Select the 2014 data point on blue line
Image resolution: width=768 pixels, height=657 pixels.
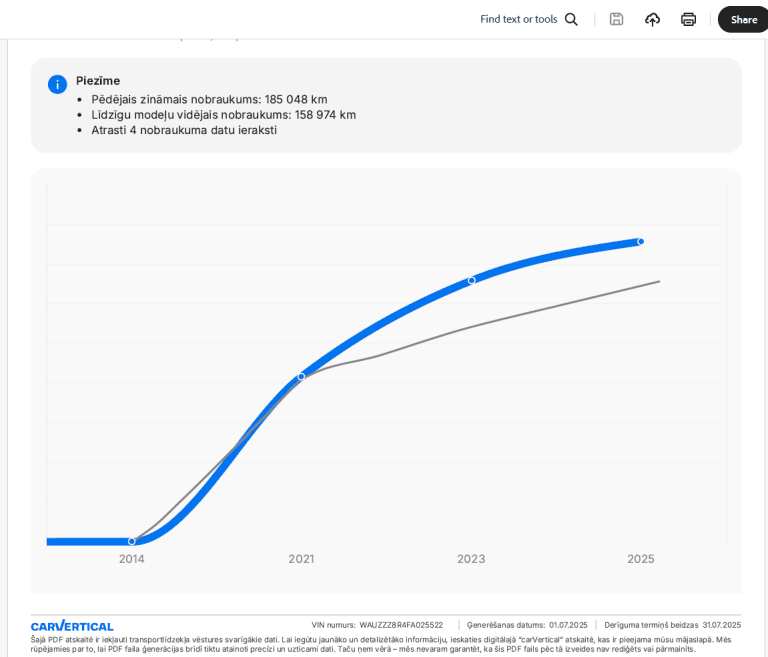(x=132, y=541)
